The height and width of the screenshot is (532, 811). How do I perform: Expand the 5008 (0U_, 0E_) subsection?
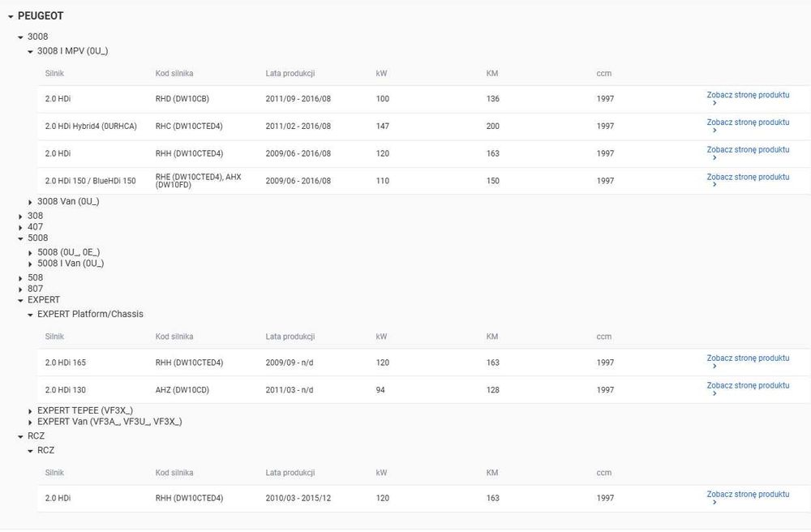pos(30,253)
